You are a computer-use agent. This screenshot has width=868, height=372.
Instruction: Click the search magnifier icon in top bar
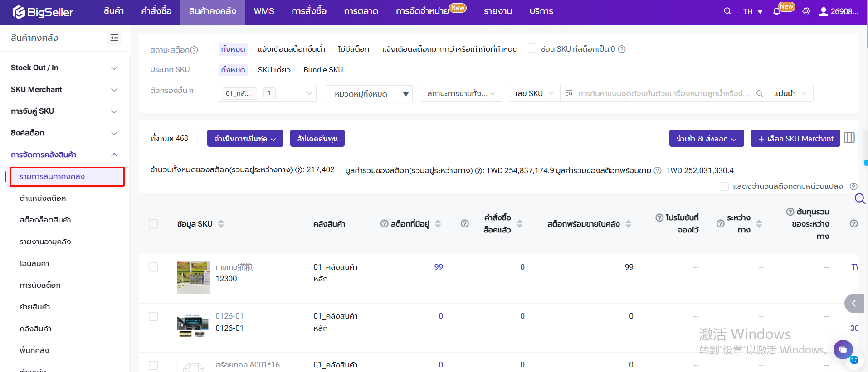pyautogui.click(x=727, y=11)
